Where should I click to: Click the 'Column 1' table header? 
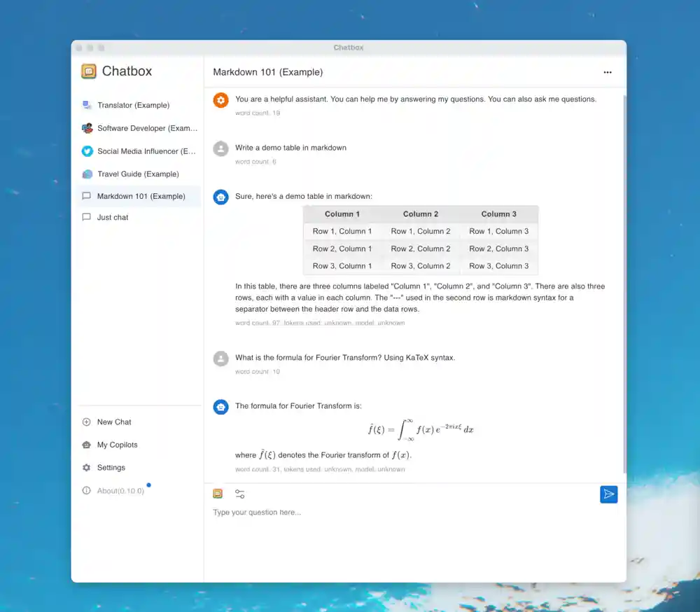click(x=342, y=214)
